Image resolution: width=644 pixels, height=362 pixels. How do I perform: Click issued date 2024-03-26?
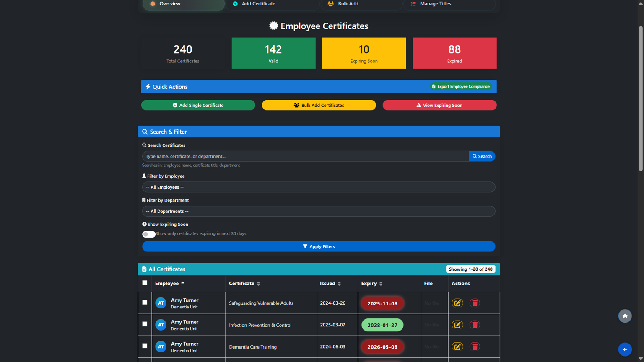[x=332, y=303]
